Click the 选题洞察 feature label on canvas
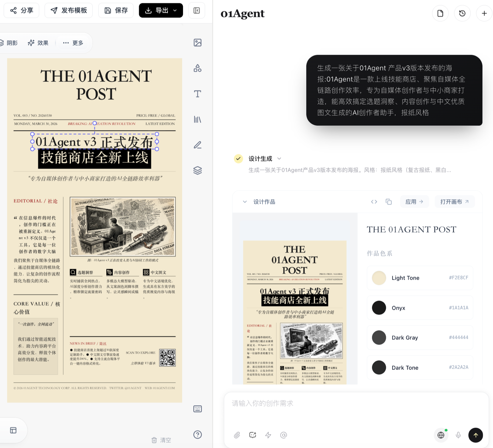 click(85, 273)
